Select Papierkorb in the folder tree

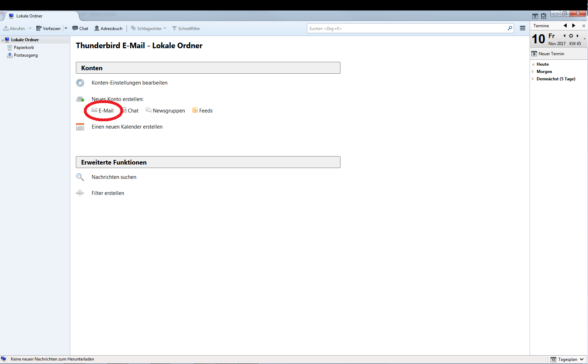pyautogui.click(x=24, y=48)
